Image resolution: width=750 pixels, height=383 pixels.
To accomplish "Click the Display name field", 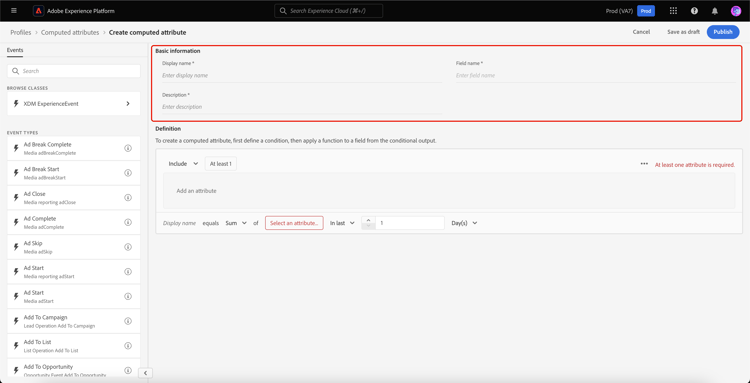I will [302, 76].
